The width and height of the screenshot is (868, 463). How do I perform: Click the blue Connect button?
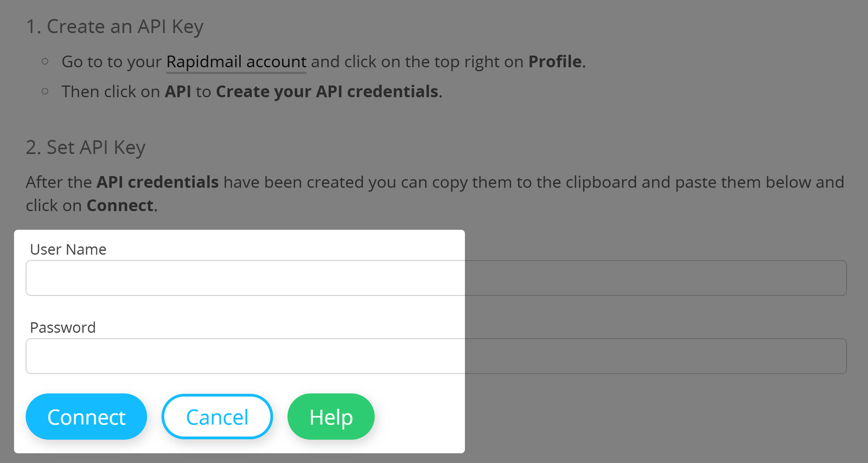tap(86, 416)
